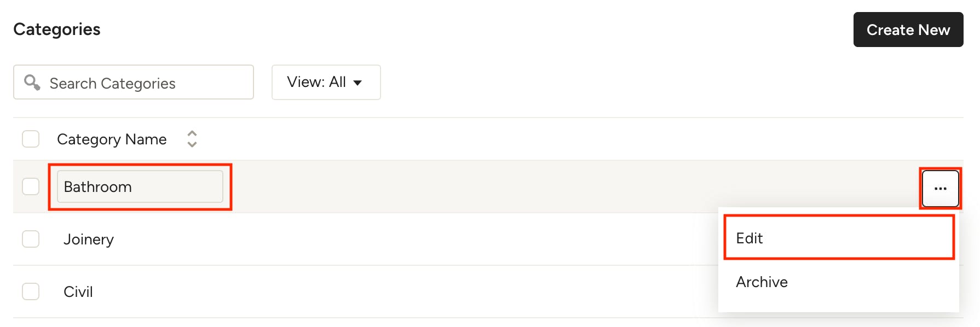Click the magnifier search icon
The height and width of the screenshot is (327, 980).
point(32,83)
